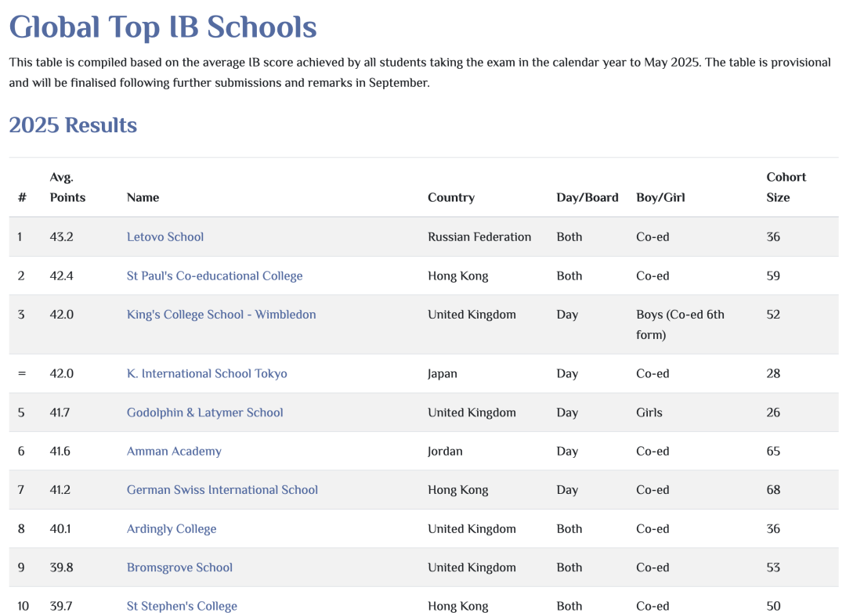Click the Cohort Size column header

pyautogui.click(x=785, y=188)
